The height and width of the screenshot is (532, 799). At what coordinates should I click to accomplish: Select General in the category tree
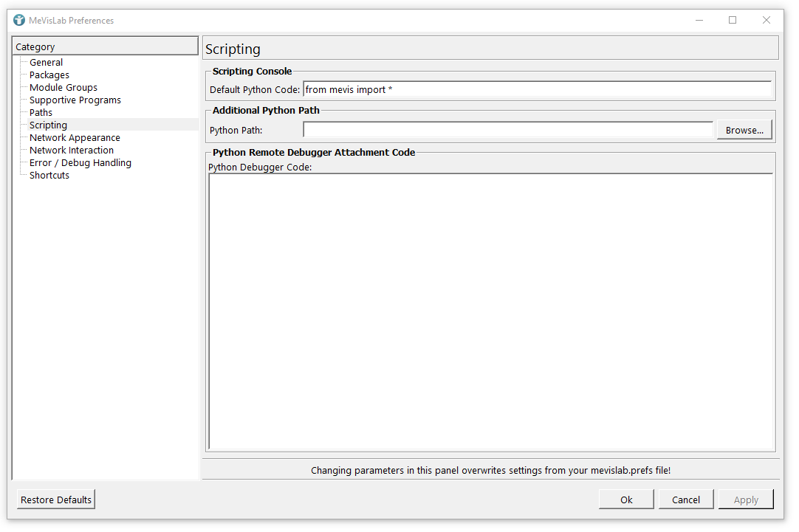click(46, 63)
